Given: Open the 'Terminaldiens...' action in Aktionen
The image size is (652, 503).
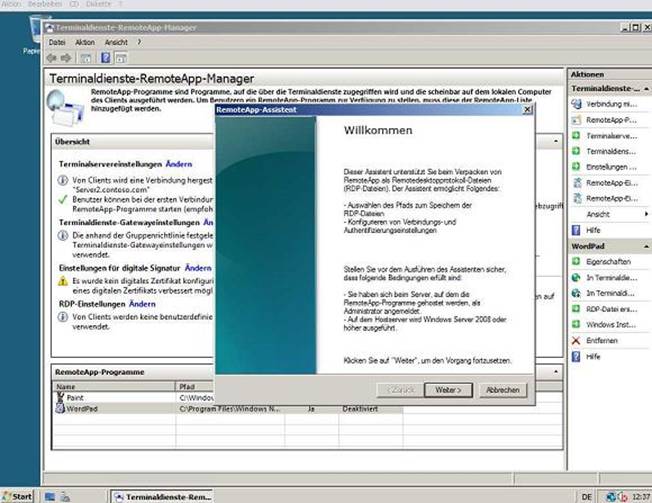Looking at the screenshot, I should pyautogui.click(x=610, y=151).
